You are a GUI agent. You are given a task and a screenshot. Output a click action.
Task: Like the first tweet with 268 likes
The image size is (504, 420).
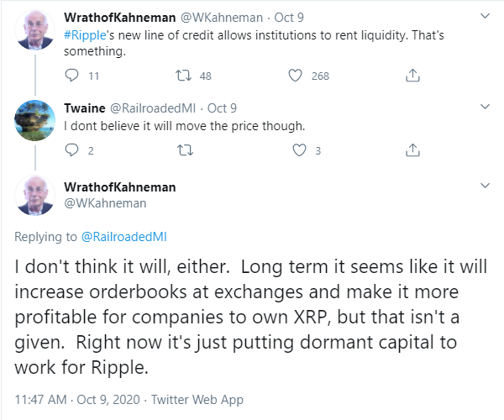[295, 76]
